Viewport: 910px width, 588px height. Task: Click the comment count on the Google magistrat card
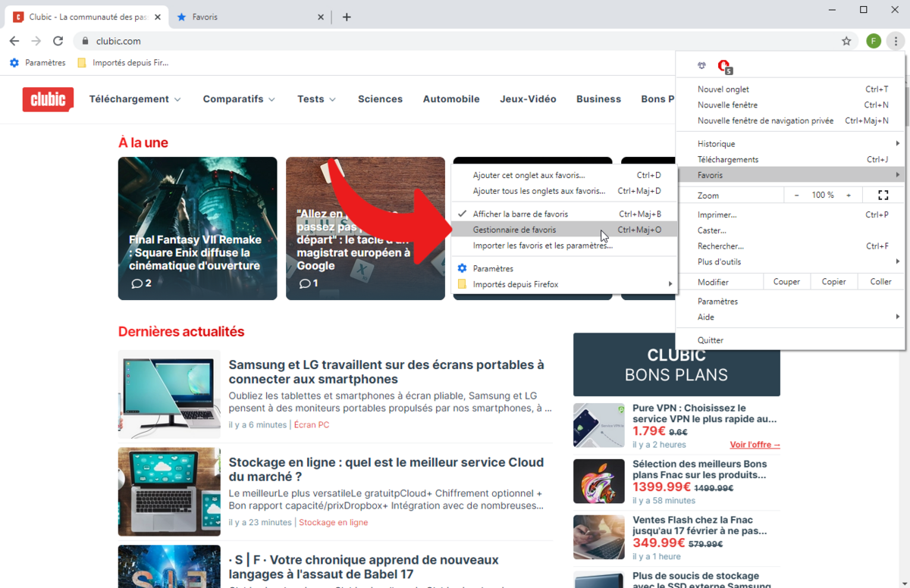pyautogui.click(x=309, y=283)
